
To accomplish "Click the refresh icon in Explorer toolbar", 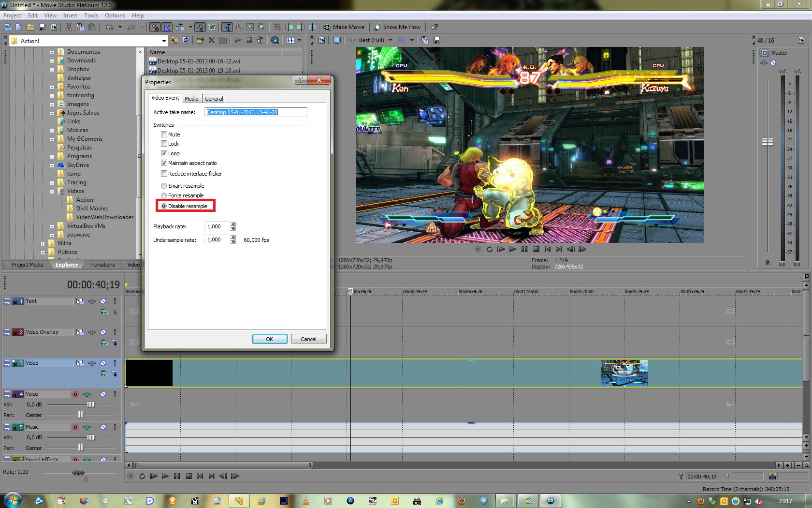I will point(186,40).
